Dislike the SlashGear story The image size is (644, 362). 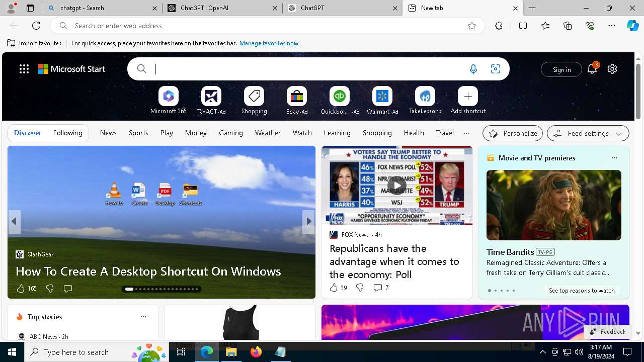[x=49, y=289]
